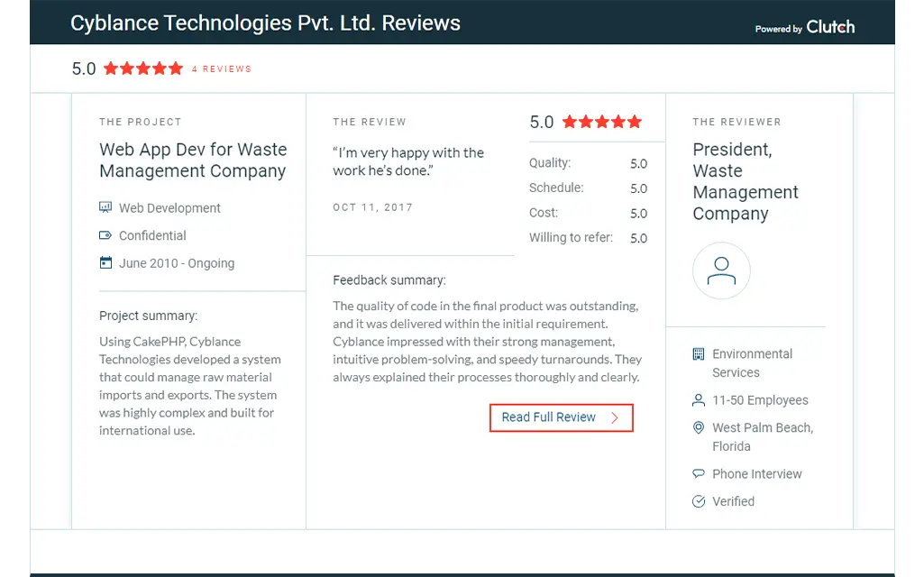Click the Web Development presentation icon

coord(105,206)
